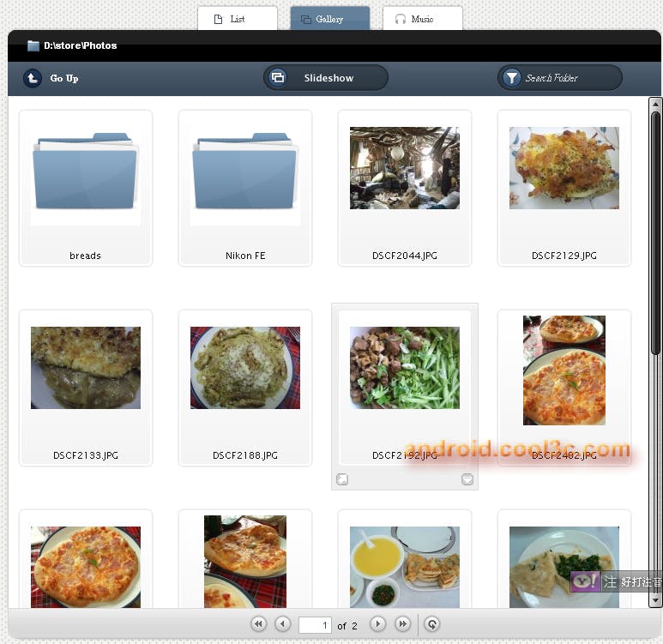Start the Slideshow
The width and height of the screenshot is (663, 644).
(326, 78)
